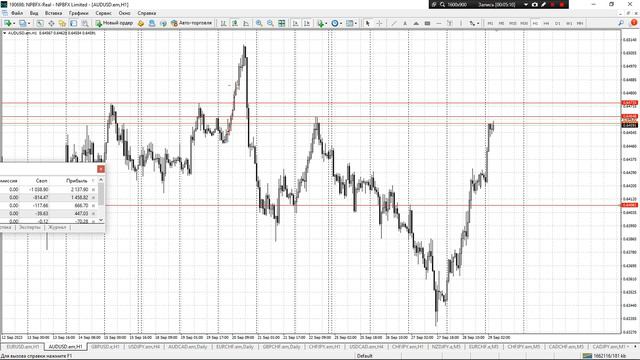Open the arrows objects dropdown
The height and width of the screenshot is (360, 640).
pos(473,23)
